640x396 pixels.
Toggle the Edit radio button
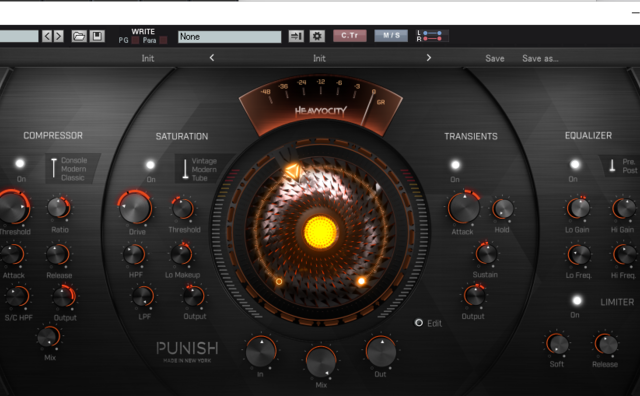pyautogui.click(x=418, y=323)
